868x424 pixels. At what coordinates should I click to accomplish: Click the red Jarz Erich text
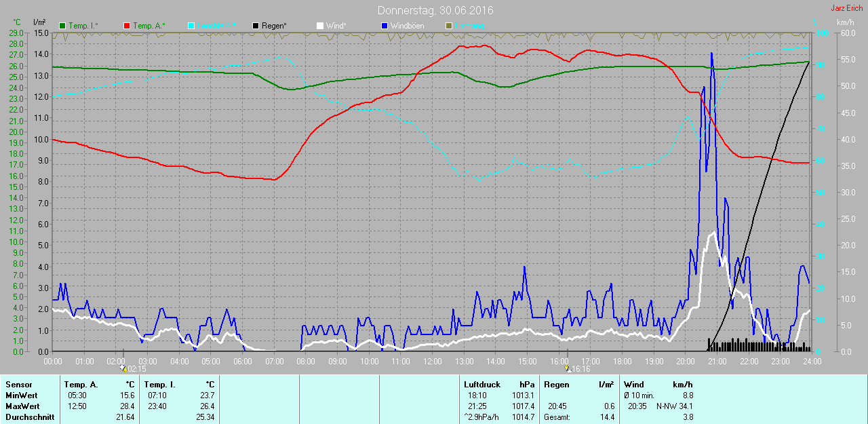pyautogui.click(x=847, y=8)
